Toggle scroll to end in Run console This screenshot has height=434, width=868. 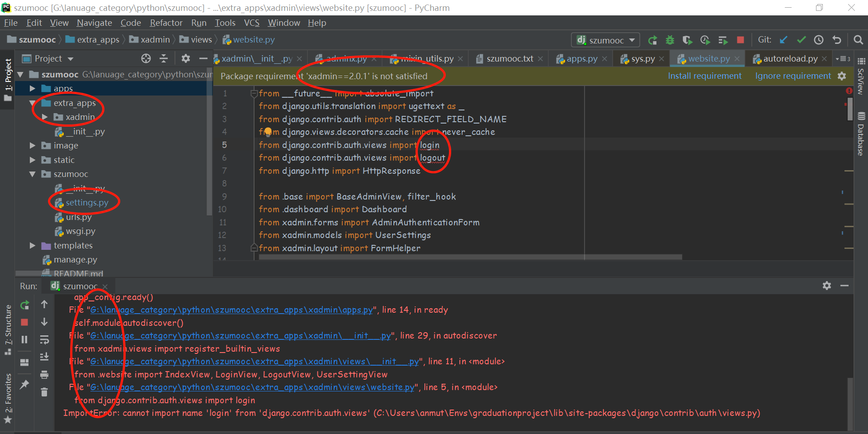pyautogui.click(x=44, y=357)
